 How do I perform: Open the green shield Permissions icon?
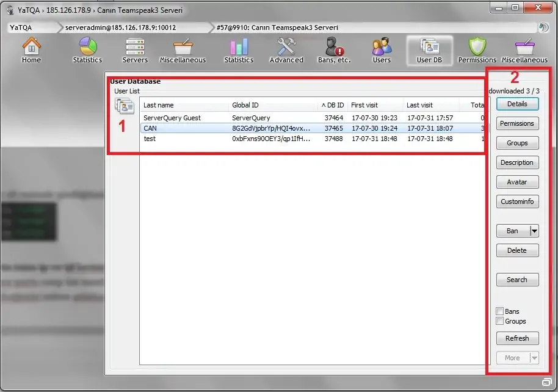click(x=477, y=50)
